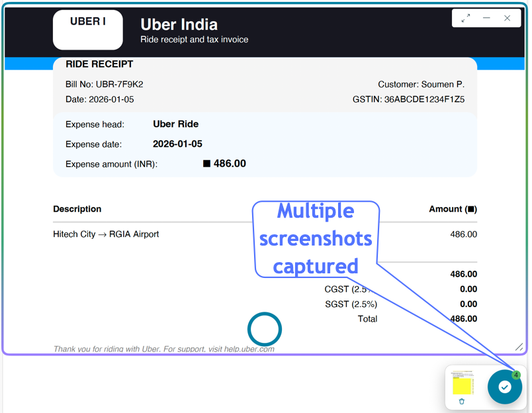Click the teal circular capture button
This screenshot has width=532, height=413.
[264, 329]
